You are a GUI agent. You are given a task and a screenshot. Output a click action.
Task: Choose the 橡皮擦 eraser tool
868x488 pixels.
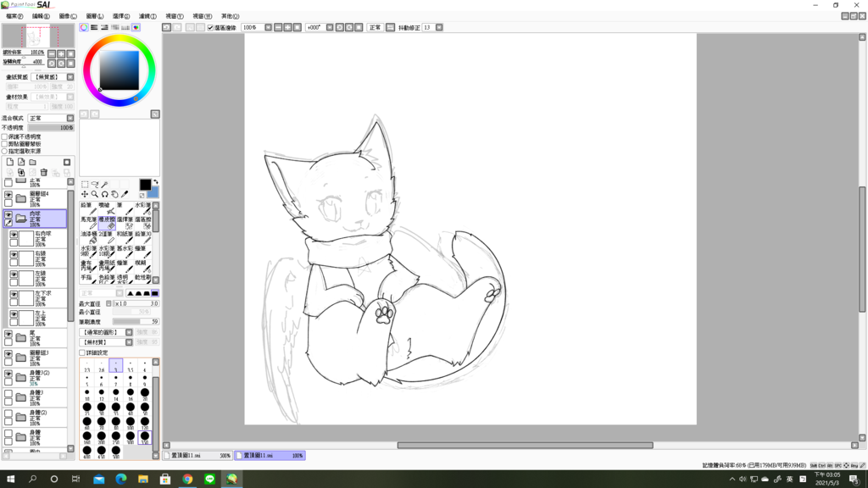pyautogui.click(x=107, y=223)
